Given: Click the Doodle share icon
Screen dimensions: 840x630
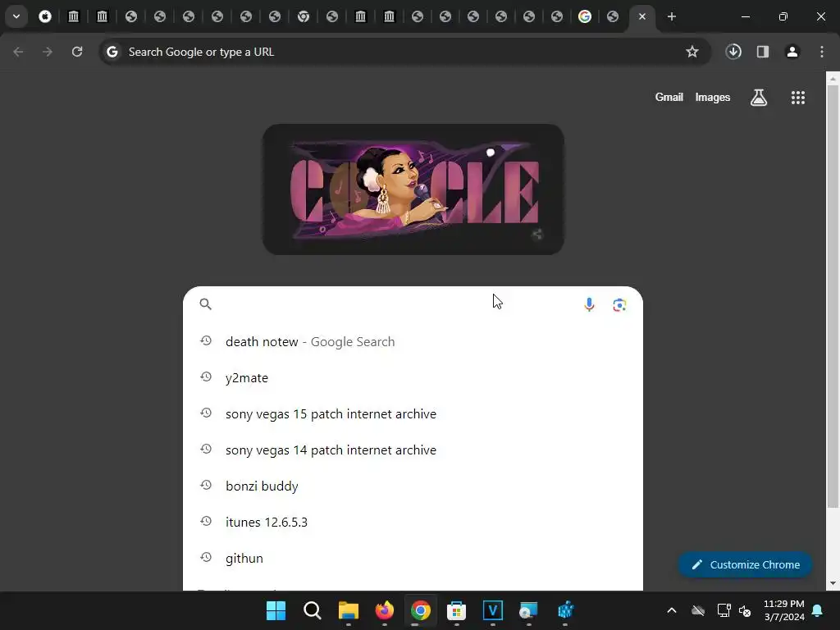Looking at the screenshot, I should click(536, 234).
